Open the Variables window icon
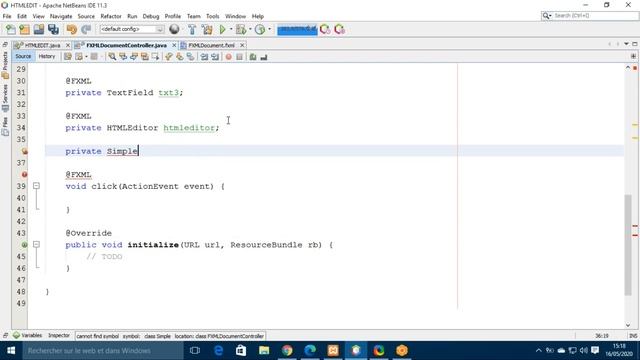This screenshot has height=360, width=640. click(16, 336)
